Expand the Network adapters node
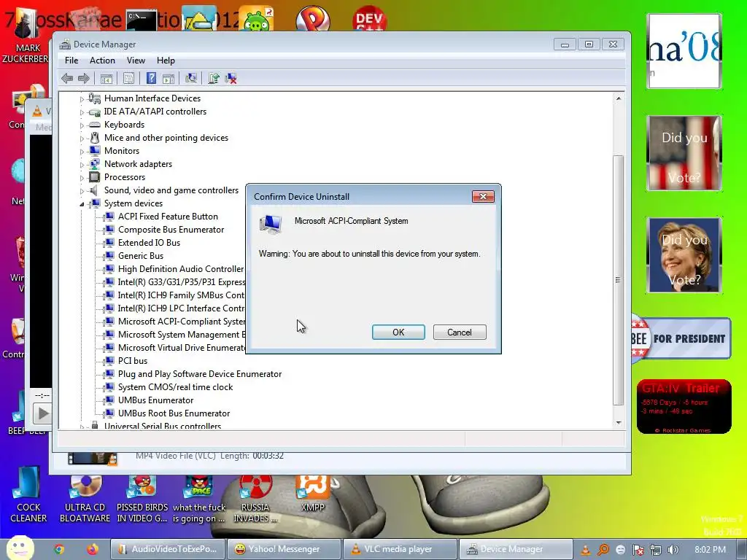 pos(82,165)
